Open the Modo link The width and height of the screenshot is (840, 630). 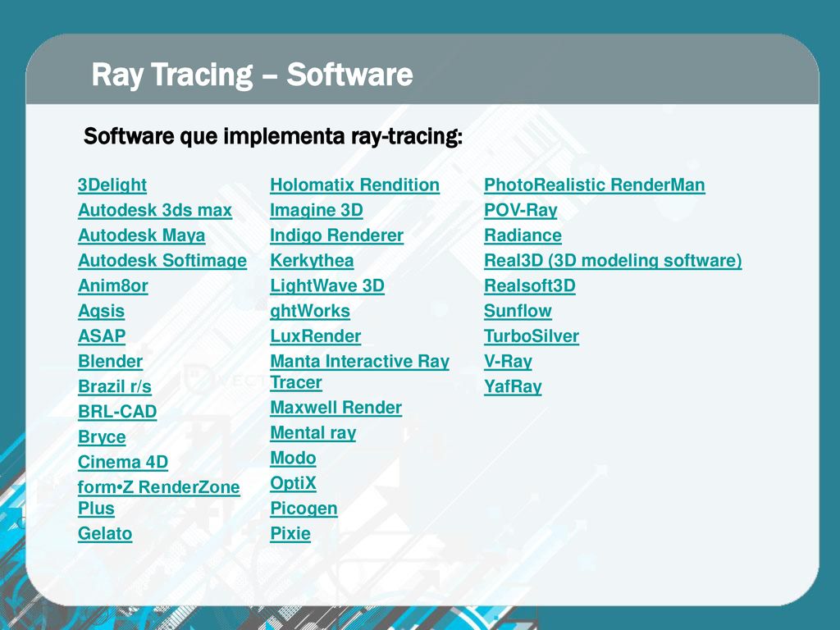coord(293,458)
